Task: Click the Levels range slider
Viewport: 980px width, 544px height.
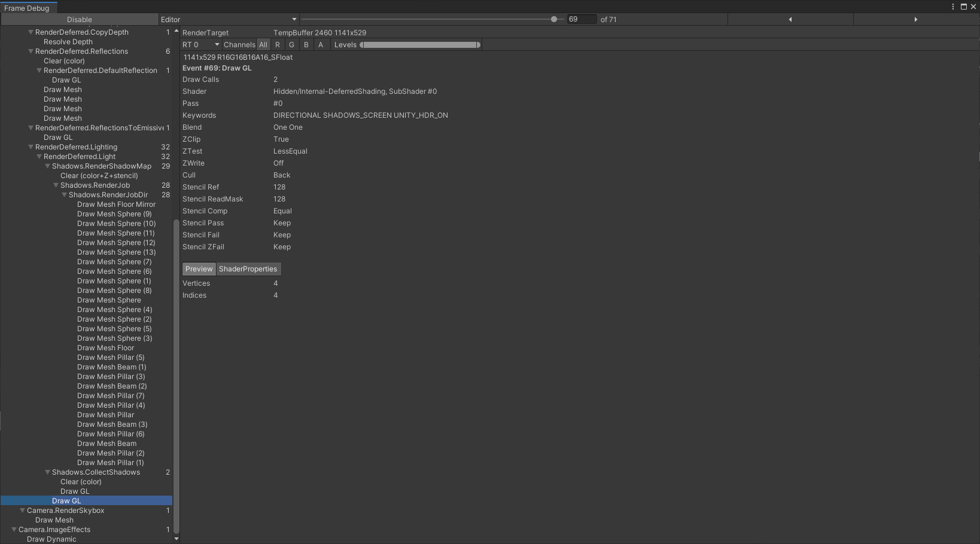Action: [x=420, y=45]
